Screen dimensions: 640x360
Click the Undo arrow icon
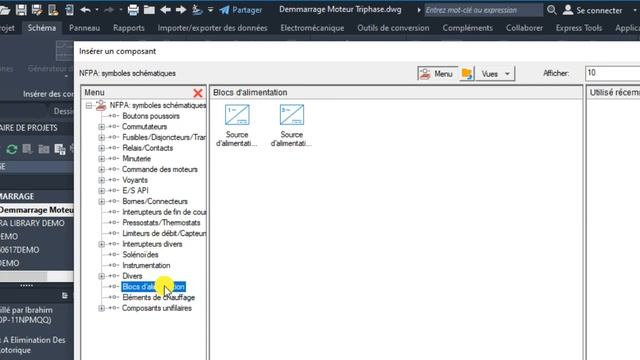pos(85,9)
